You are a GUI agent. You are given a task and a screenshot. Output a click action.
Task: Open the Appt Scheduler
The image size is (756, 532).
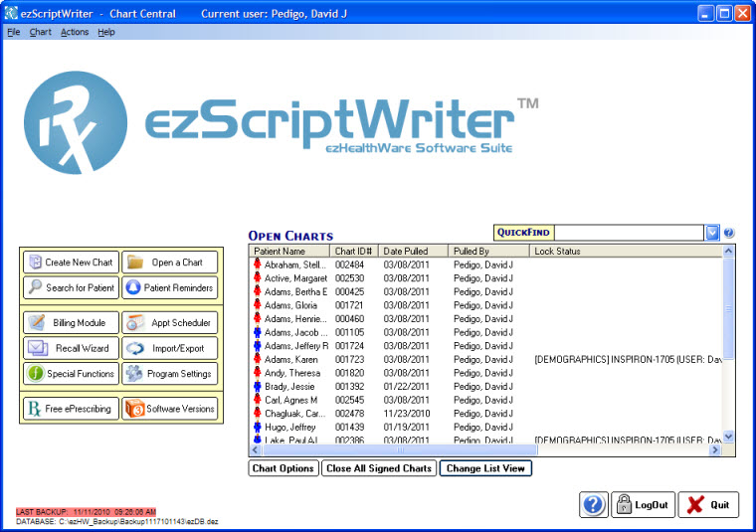coord(170,322)
